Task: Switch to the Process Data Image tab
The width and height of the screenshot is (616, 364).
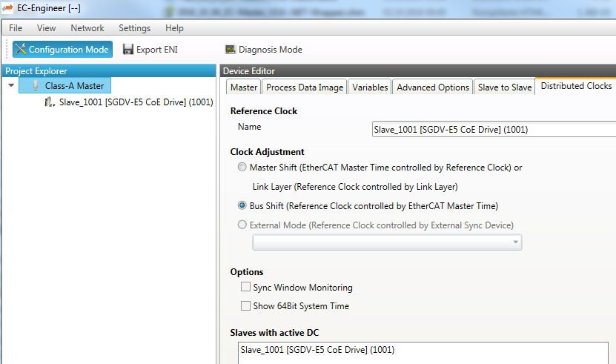Action: tap(305, 87)
